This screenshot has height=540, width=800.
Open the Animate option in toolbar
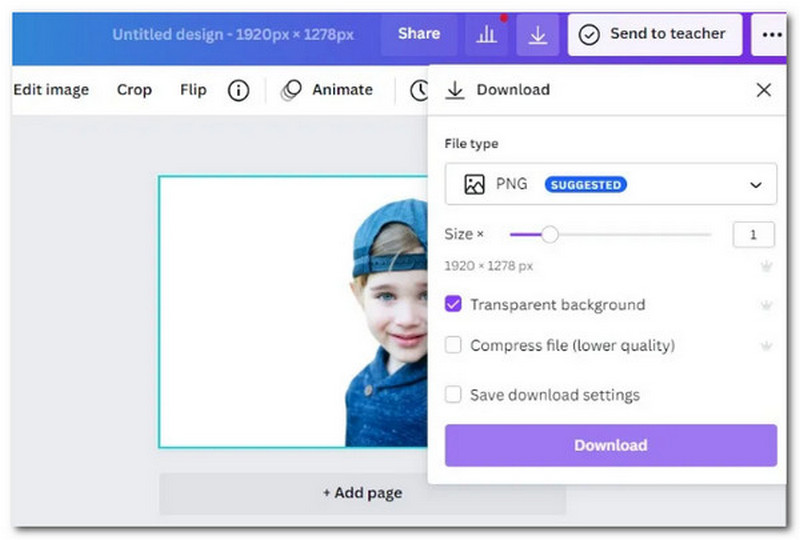pyautogui.click(x=328, y=90)
